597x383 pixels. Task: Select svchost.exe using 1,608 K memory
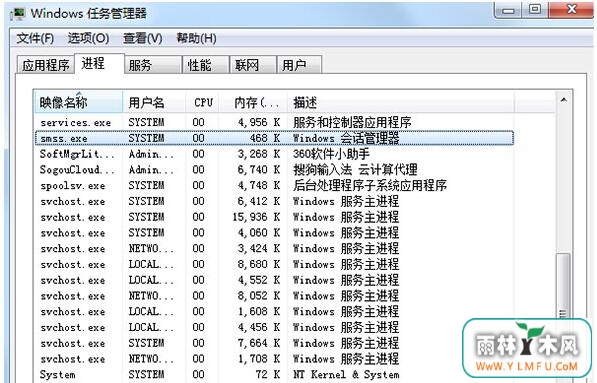[x=274, y=312]
